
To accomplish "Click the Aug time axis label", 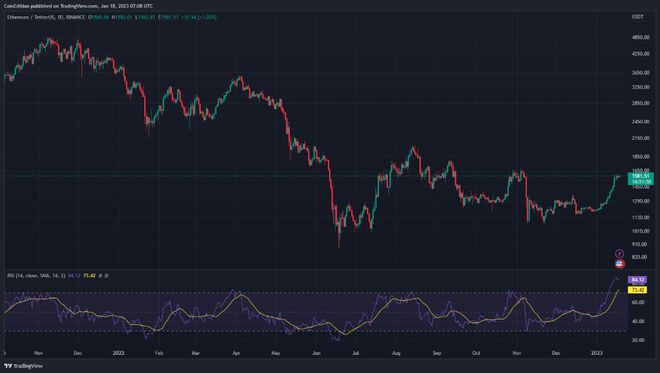I will [x=396, y=353].
